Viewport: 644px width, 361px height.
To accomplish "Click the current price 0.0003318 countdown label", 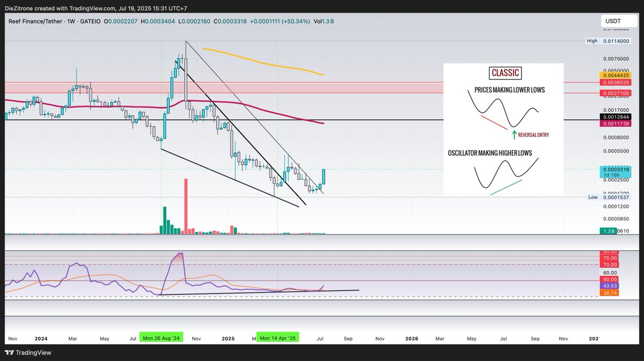I will (x=616, y=172).
